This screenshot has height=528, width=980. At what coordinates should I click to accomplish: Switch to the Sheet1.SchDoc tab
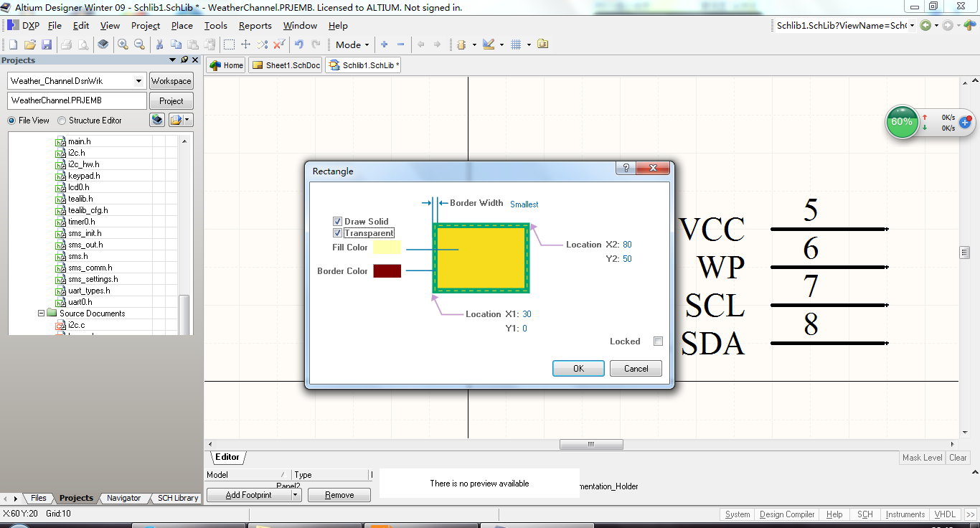286,65
